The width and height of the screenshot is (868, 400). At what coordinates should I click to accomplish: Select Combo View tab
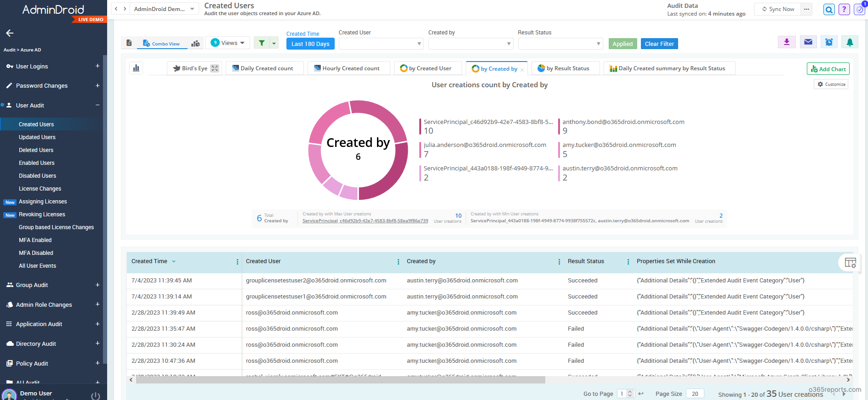point(161,44)
